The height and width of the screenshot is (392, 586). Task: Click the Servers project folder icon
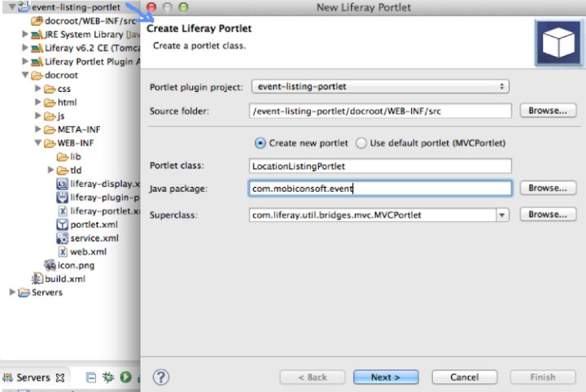point(24,292)
